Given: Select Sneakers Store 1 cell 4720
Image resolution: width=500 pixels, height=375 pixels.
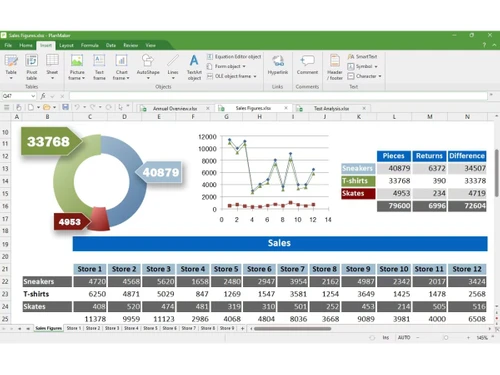Looking at the screenshot, I should (x=90, y=282).
